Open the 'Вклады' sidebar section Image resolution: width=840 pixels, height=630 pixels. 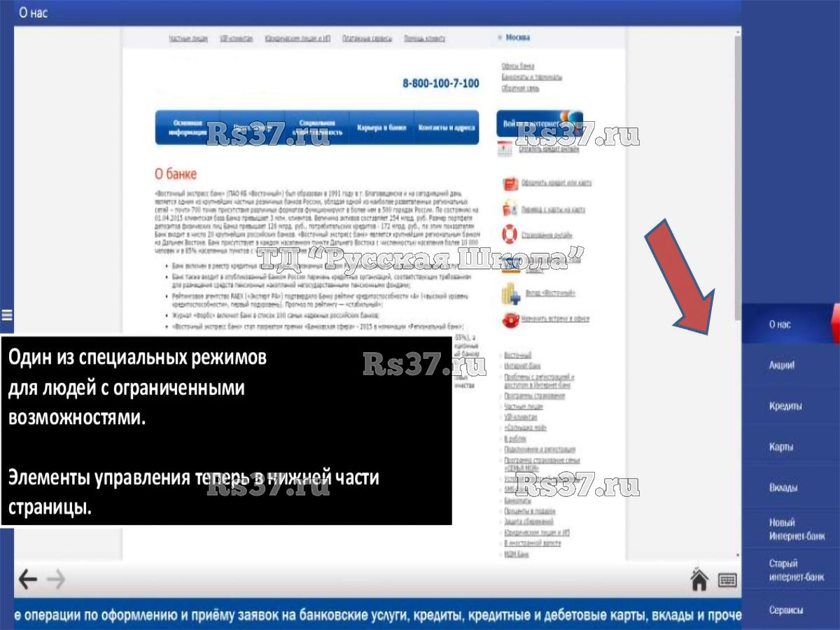tap(791, 488)
